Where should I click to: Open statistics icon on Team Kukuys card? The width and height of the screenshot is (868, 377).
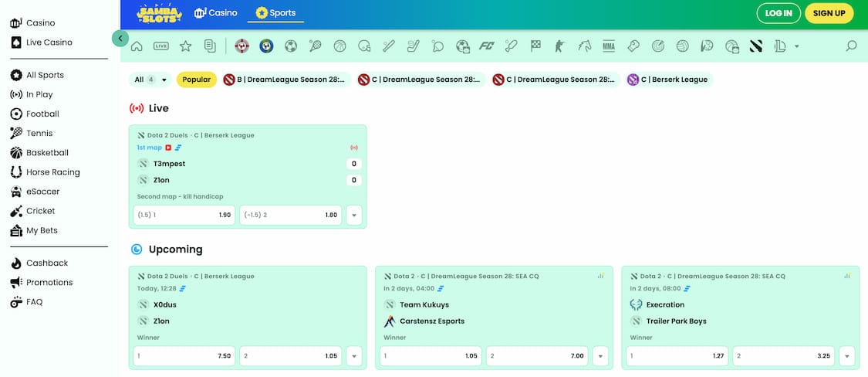pyautogui.click(x=600, y=276)
